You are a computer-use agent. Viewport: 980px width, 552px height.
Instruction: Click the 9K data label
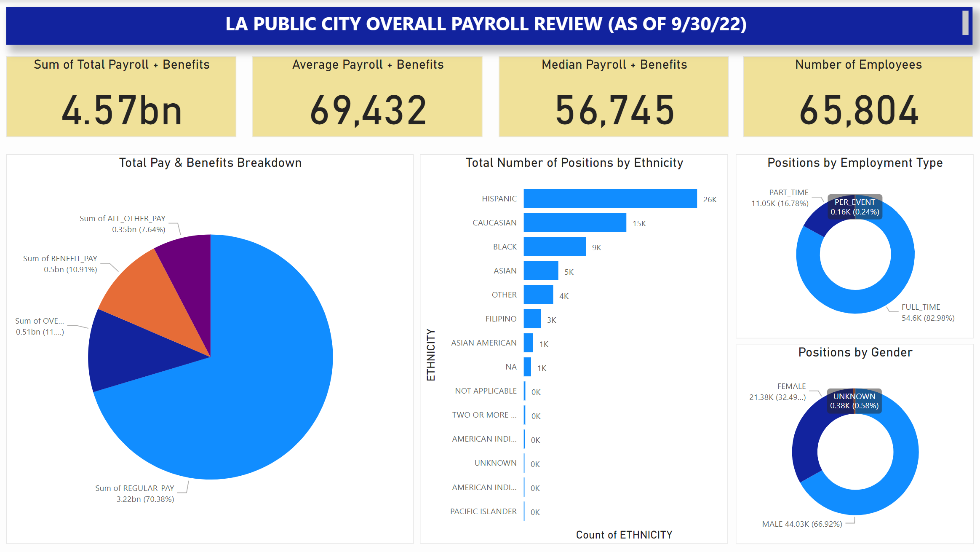[596, 247]
